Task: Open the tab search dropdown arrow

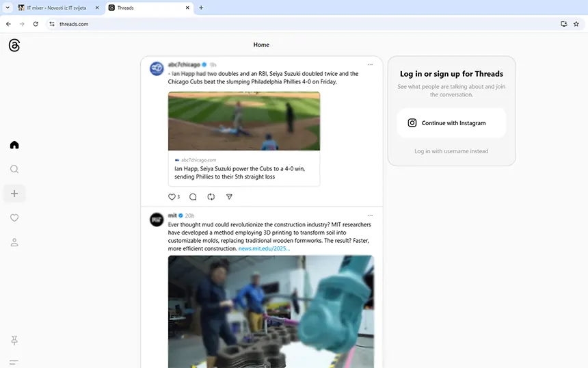Action: [x=8, y=8]
